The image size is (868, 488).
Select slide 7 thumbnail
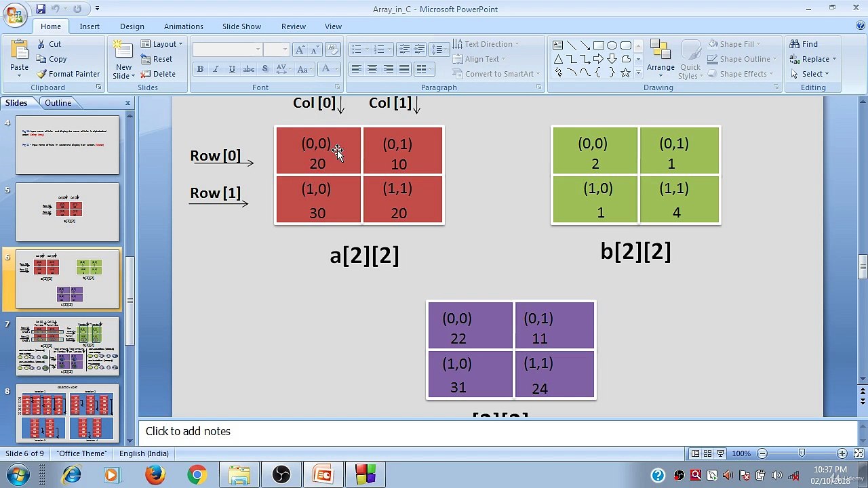(x=67, y=346)
